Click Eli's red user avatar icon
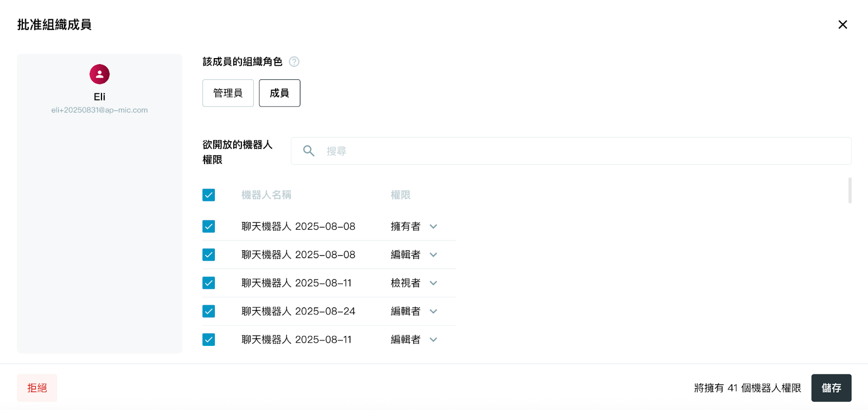This screenshot has width=868, height=410. point(99,74)
